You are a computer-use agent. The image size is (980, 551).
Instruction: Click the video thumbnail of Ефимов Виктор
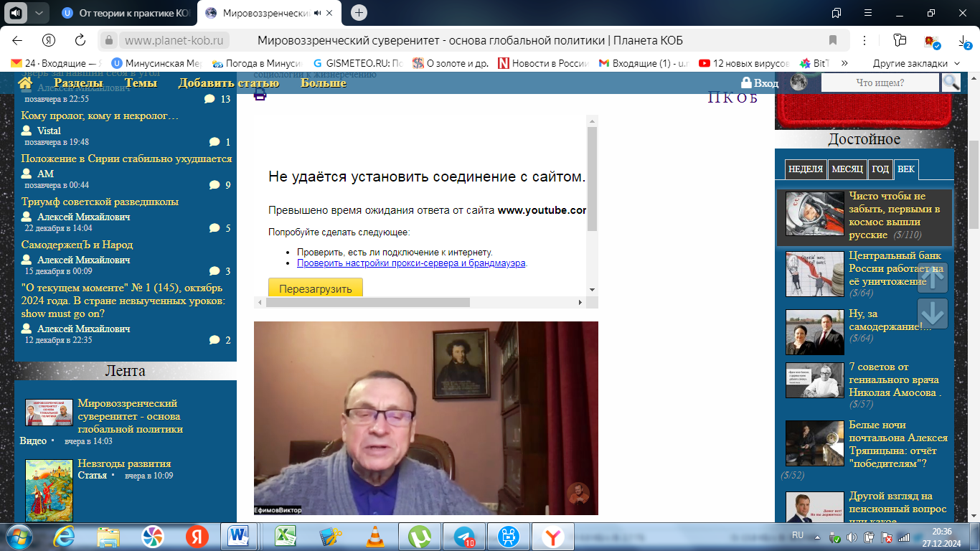pyautogui.click(x=426, y=418)
